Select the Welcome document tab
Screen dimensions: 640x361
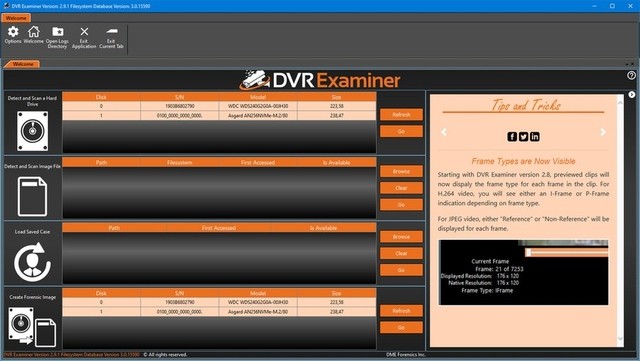point(22,64)
